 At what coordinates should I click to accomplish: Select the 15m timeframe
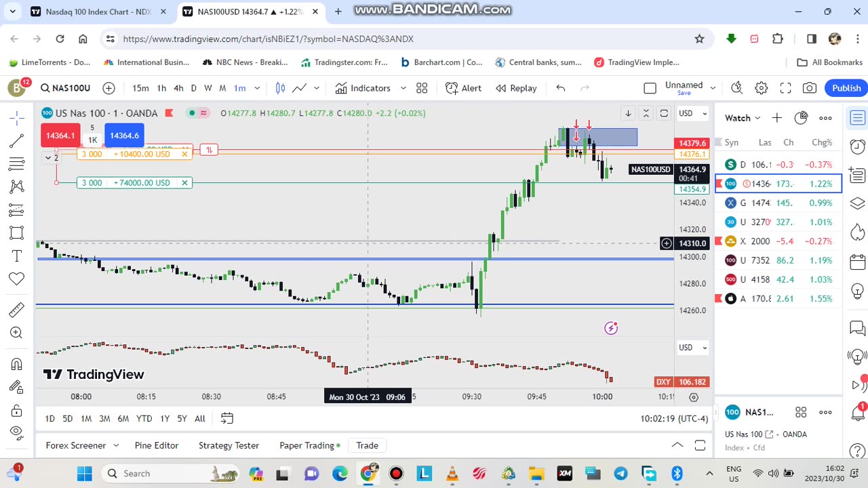pyautogui.click(x=140, y=88)
